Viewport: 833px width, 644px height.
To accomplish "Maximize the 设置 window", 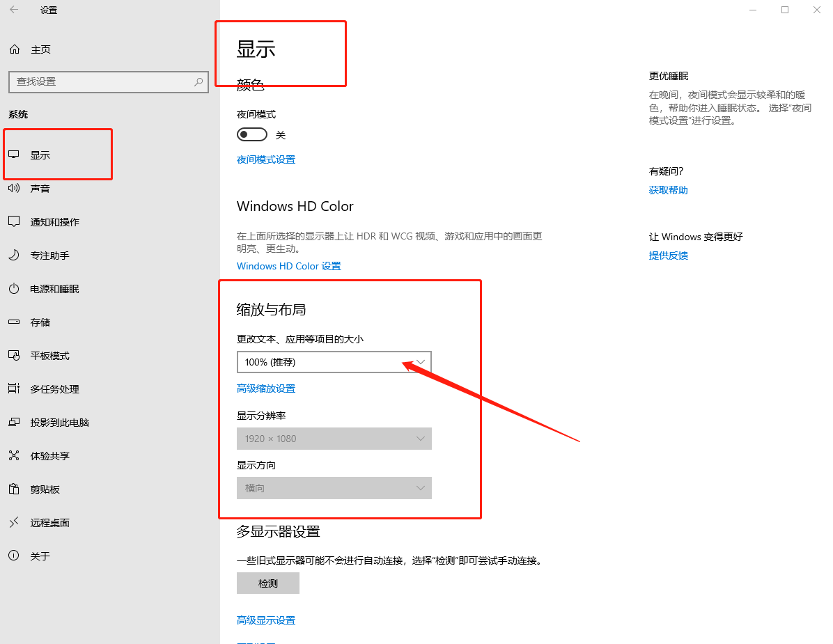I will [x=785, y=10].
